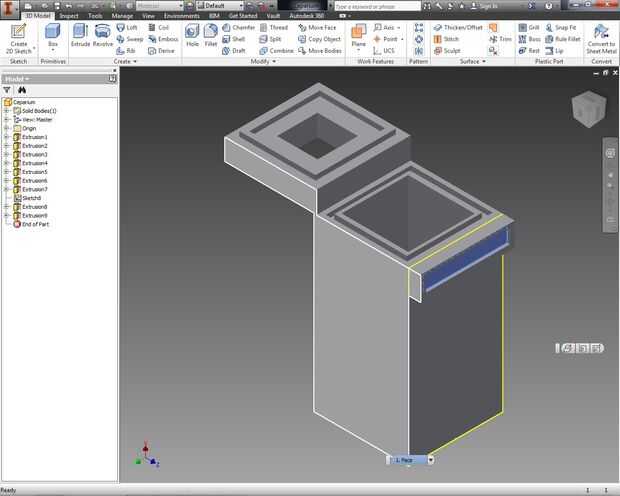Open the Material dropdown in quick access bar
Image resolution: width=620 pixels, height=496 pixels.
coord(159,6)
